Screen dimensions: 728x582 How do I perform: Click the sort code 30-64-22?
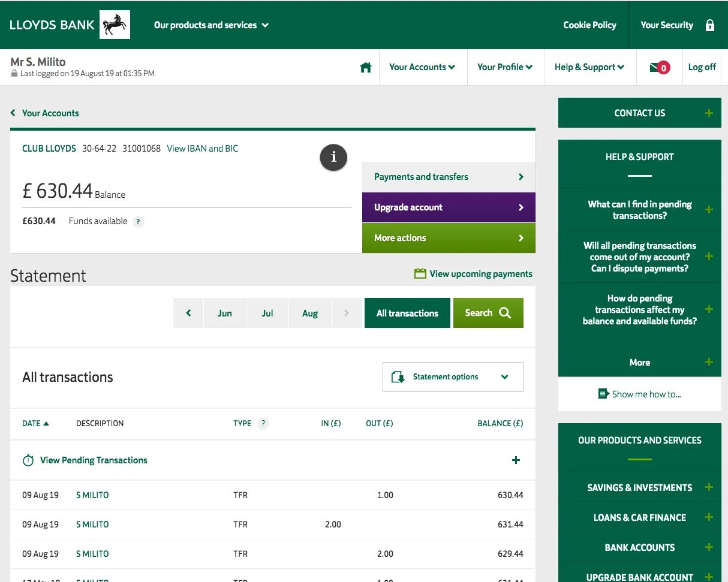pos(99,149)
